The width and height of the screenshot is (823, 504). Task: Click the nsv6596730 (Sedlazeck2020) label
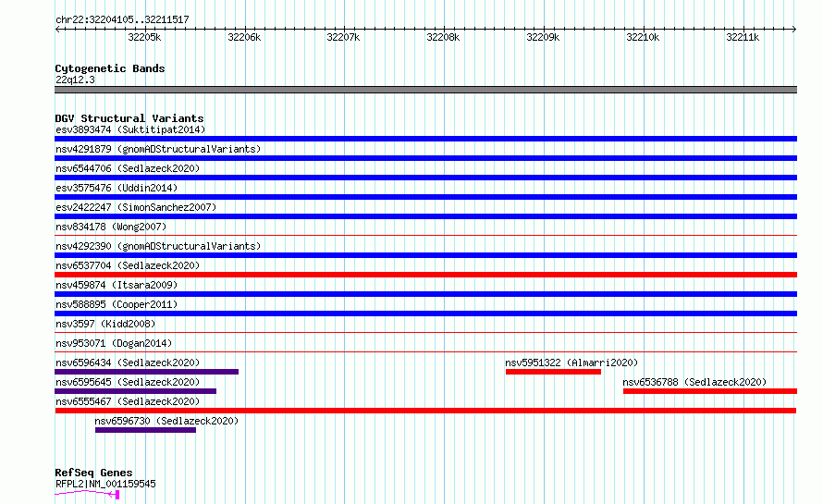pyautogui.click(x=166, y=421)
